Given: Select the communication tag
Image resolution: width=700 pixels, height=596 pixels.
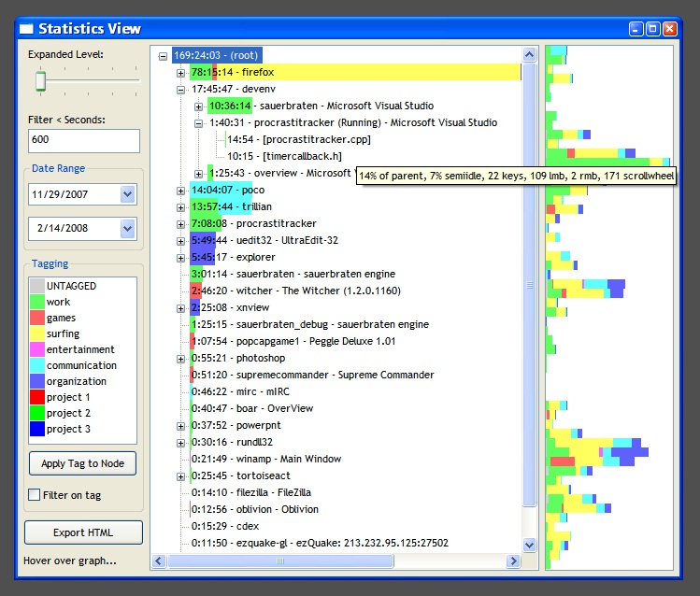Looking at the screenshot, I should click(81, 365).
